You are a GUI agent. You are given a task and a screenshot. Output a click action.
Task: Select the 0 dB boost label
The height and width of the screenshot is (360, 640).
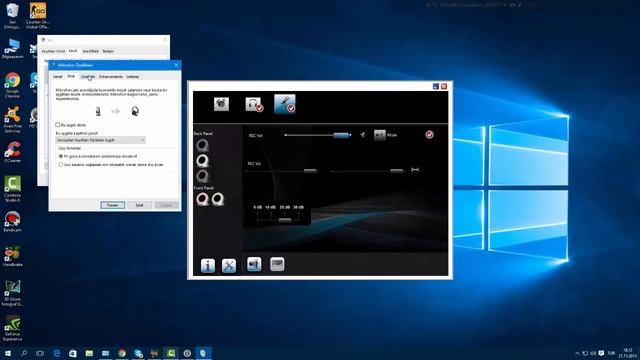point(257,207)
